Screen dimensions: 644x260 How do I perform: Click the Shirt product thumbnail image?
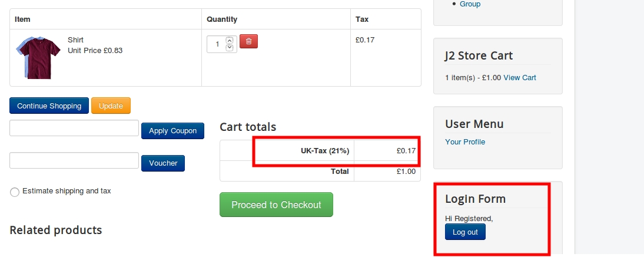(x=38, y=57)
